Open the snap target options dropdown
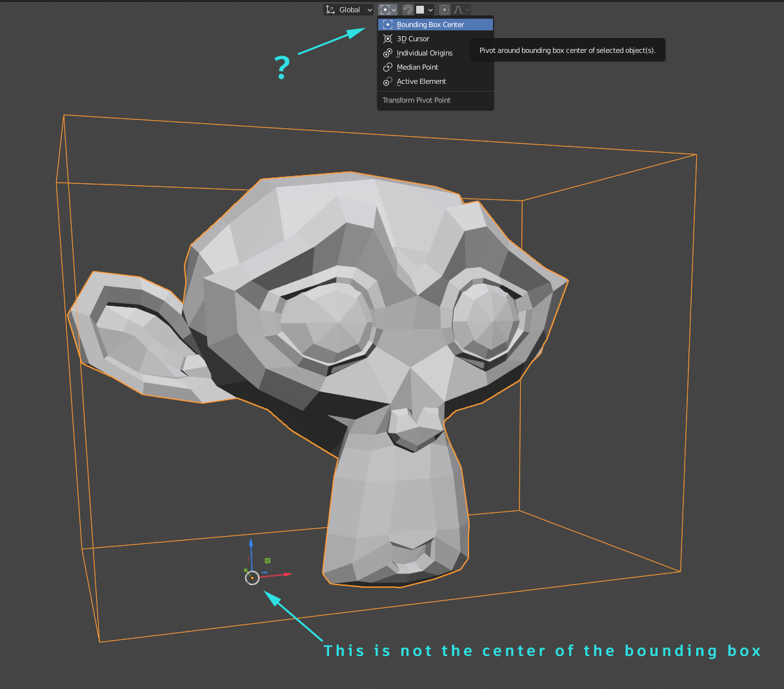 (x=425, y=10)
